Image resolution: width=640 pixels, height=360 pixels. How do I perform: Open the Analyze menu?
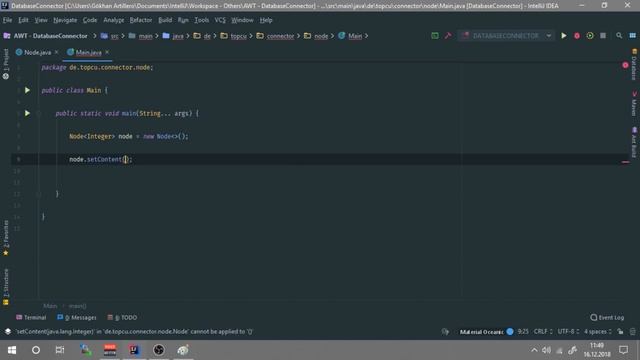(x=113, y=20)
